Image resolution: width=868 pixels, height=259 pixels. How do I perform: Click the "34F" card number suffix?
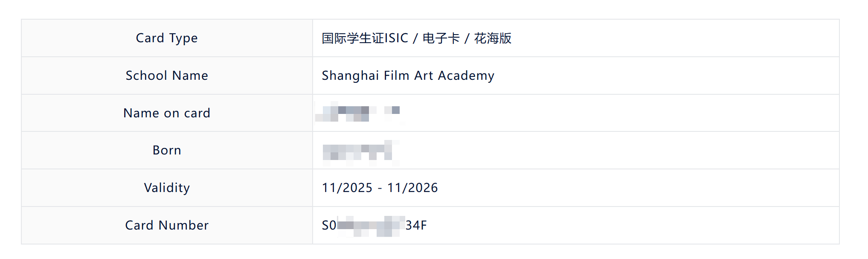coord(416,225)
